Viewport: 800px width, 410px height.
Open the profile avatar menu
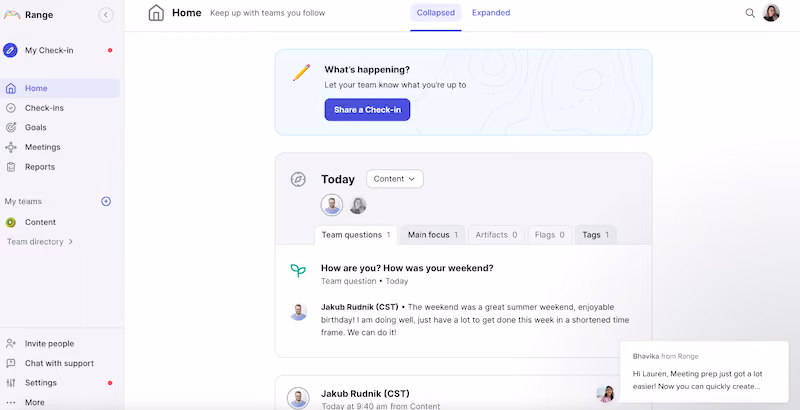click(x=771, y=13)
